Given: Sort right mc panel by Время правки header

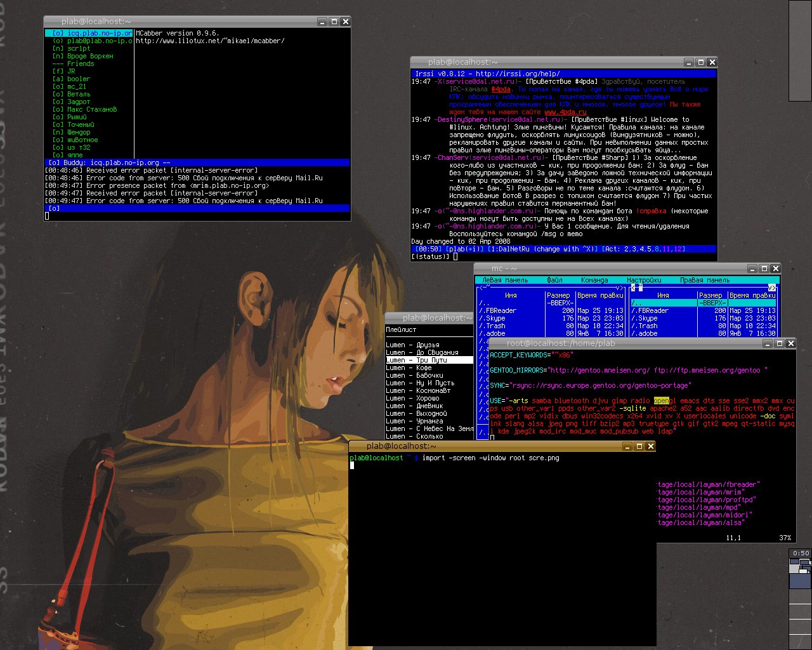Looking at the screenshot, I should [x=752, y=295].
